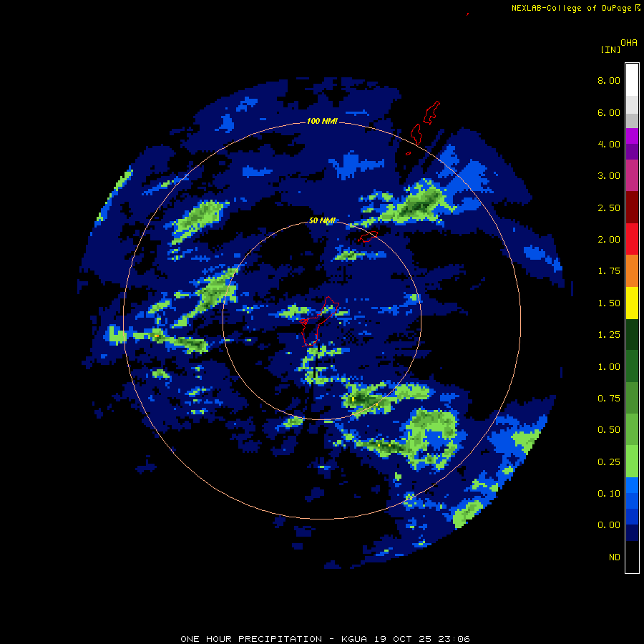Viewport: 644px width, 644px height.
Task: Select the pink 3.00 color swatch
Action: [632, 175]
